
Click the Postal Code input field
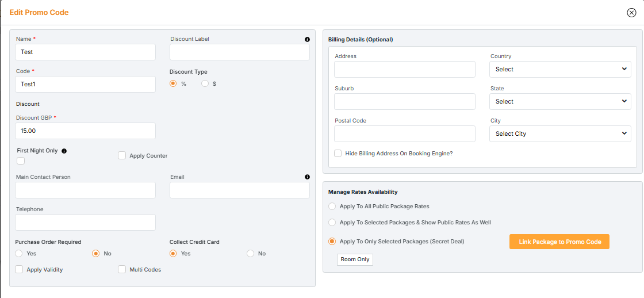click(405, 133)
